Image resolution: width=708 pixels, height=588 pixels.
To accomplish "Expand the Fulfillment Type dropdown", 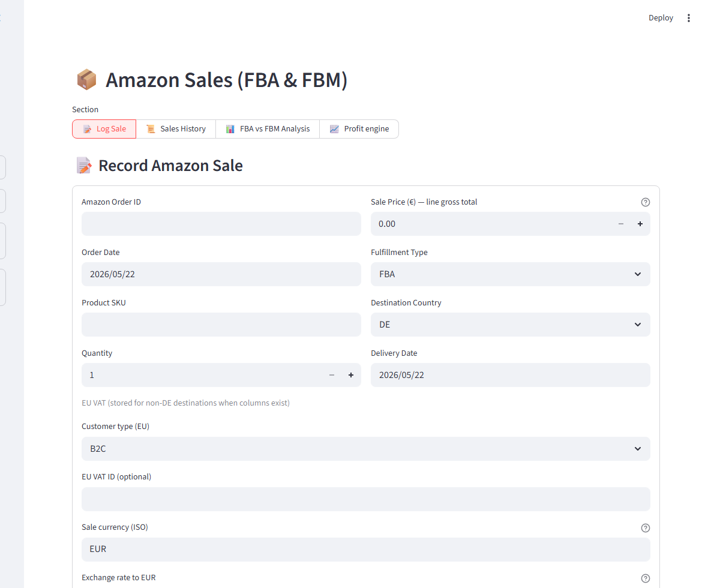I will pos(510,274).
